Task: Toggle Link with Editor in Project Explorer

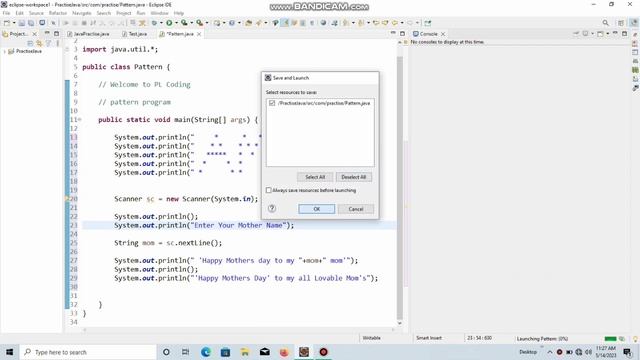Action: [x=39, y=43]
